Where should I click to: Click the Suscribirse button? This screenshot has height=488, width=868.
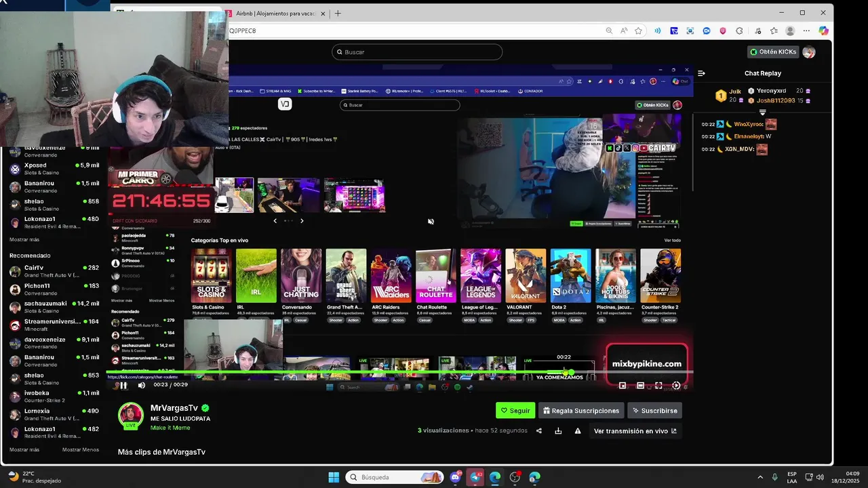click(654, 411)
